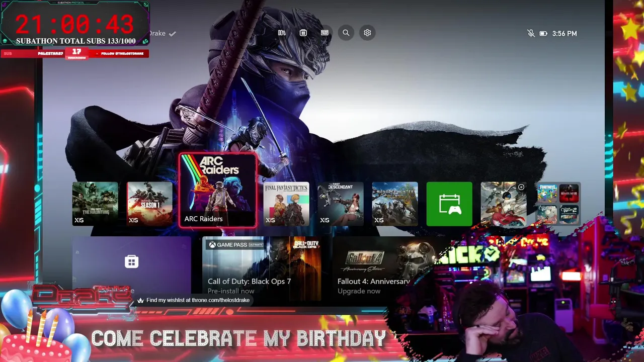Click the Pre-install now label
Screen dimensions: 644x362
231,291
